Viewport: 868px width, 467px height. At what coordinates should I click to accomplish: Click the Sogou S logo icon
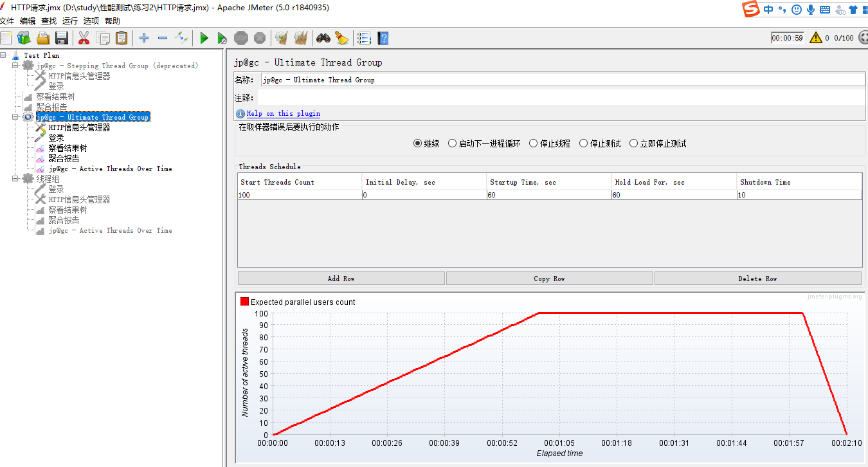coord(750,9)
